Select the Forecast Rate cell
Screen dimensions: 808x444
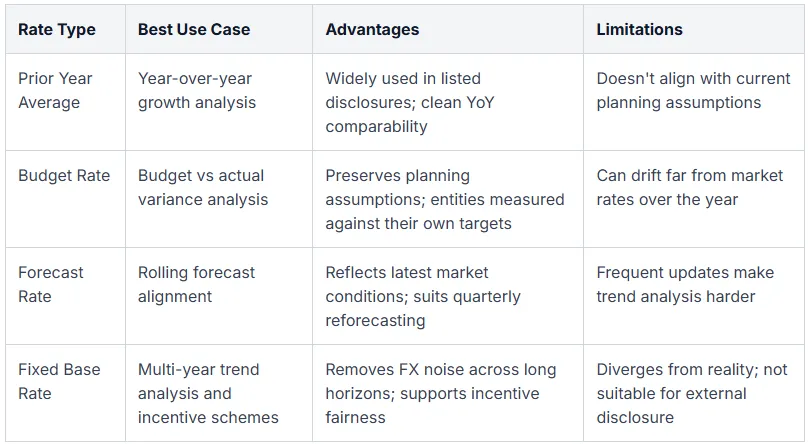click(x=65, y=296)
